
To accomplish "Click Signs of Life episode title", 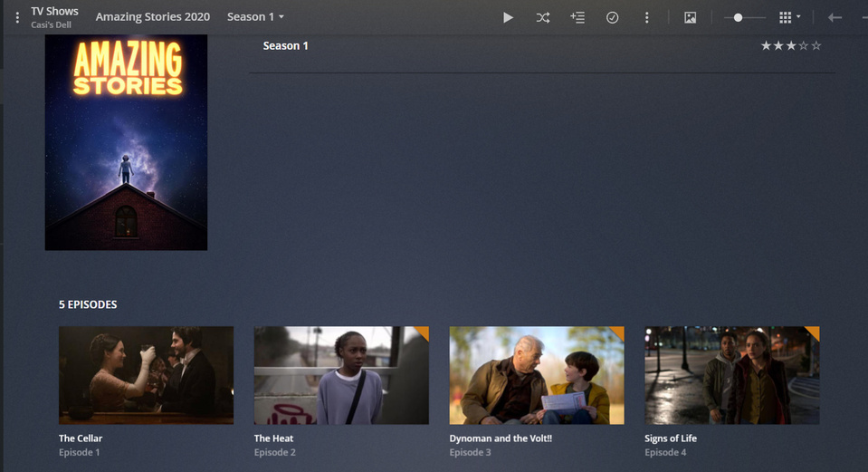I will [671, 438].
